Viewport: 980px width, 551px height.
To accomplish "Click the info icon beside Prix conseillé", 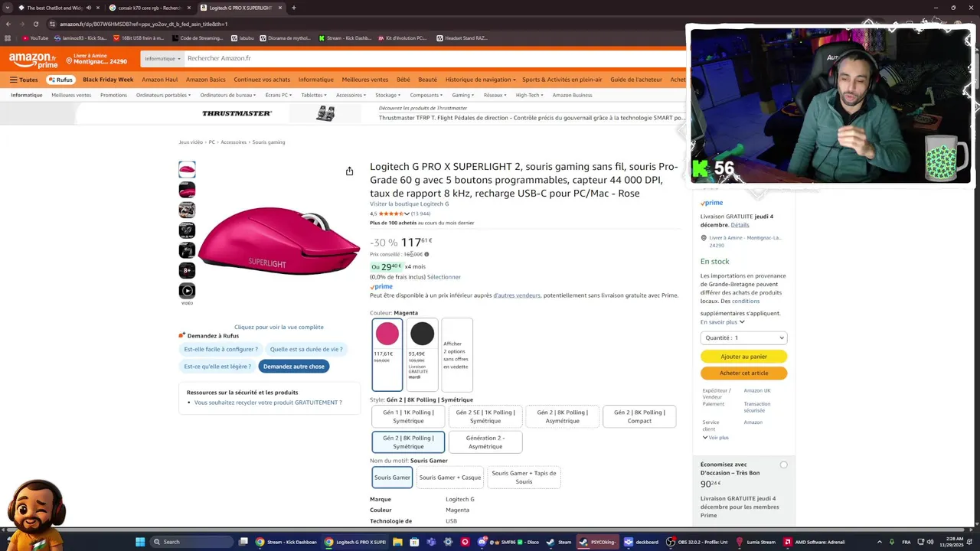I will [x=426, y=254].
